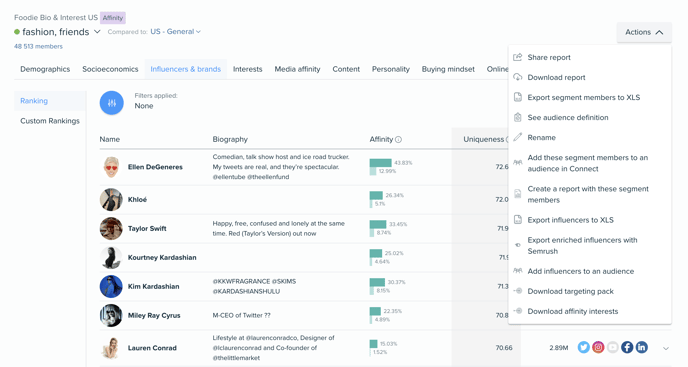688x367 pixels.
Task: Click Miley Ray Cyrus avatar
Action: [x=111, y=315]
